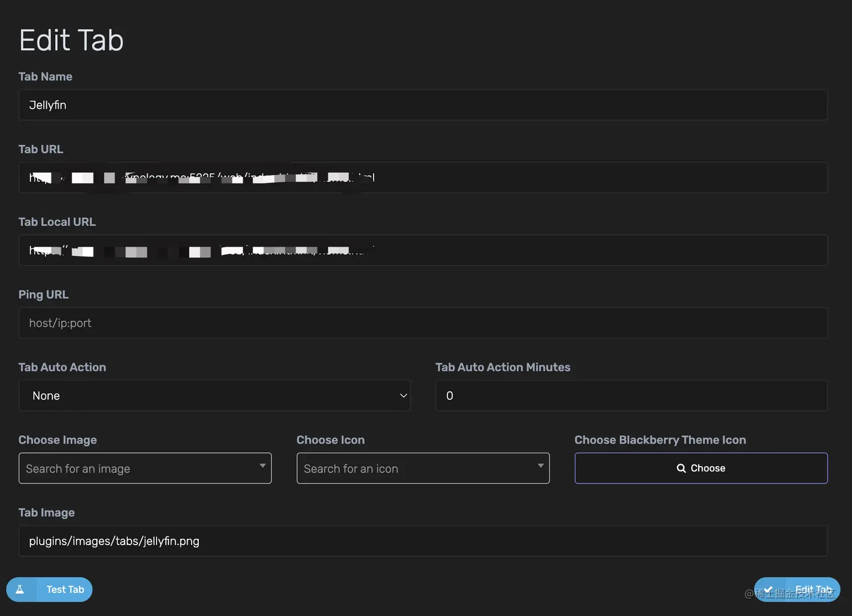The height and width of the screenshot is (616, 852).
Task: Click the Choose Blackberry Theme Icon button
Action: click(701, 468)
